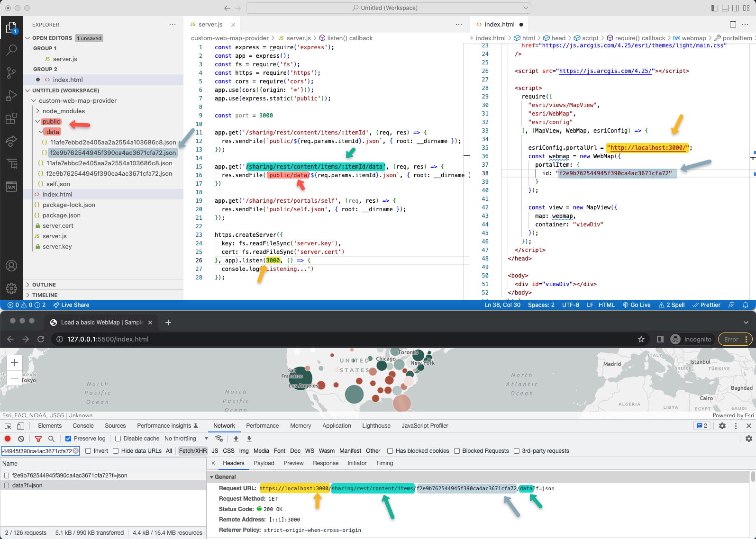Tick checkbox for f2e9b762544945f390ca4ac3671cfa72?f=json request
Screen dimensions: 756x539
[x=7, y=476]
